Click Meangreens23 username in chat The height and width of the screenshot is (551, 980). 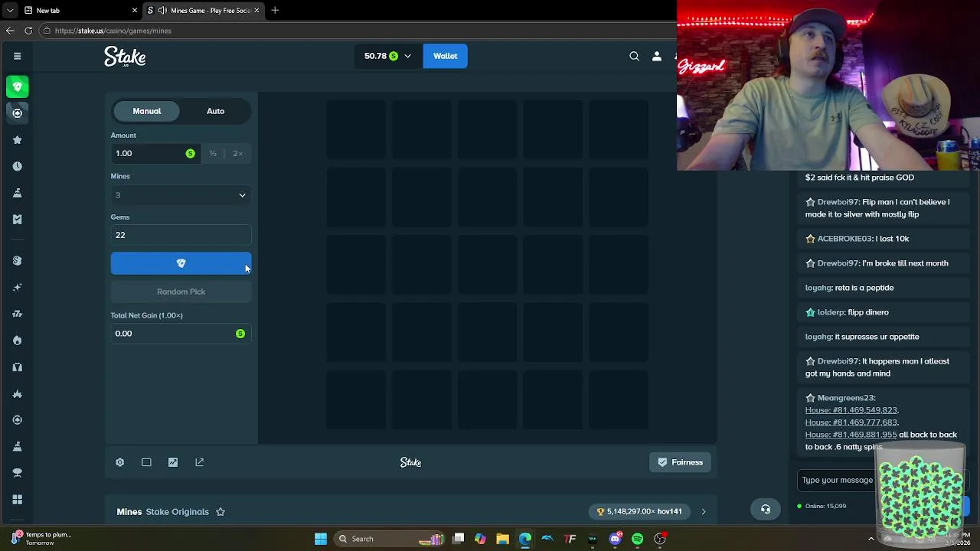coord(845,398)
